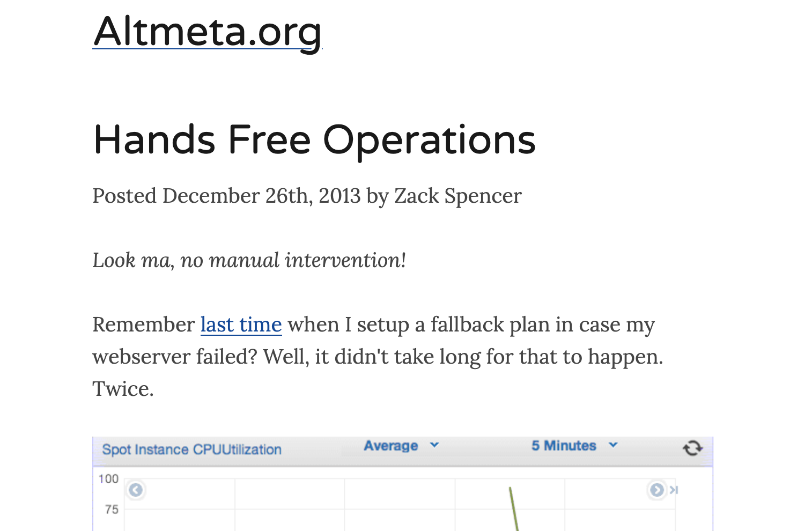Image resolution: width=812 pixels, height=531 pixels.
Task: Navigate to the Altmeta.org homepage link
Action: point(207,32)
